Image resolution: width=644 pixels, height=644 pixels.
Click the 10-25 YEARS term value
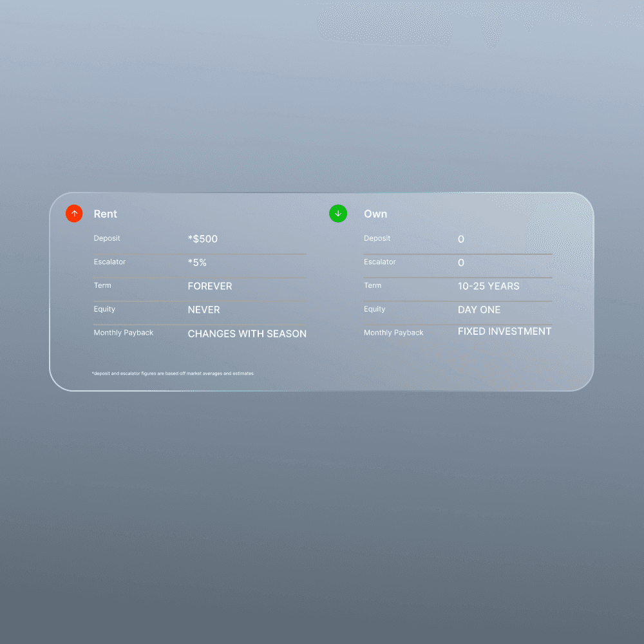[488, 287]
